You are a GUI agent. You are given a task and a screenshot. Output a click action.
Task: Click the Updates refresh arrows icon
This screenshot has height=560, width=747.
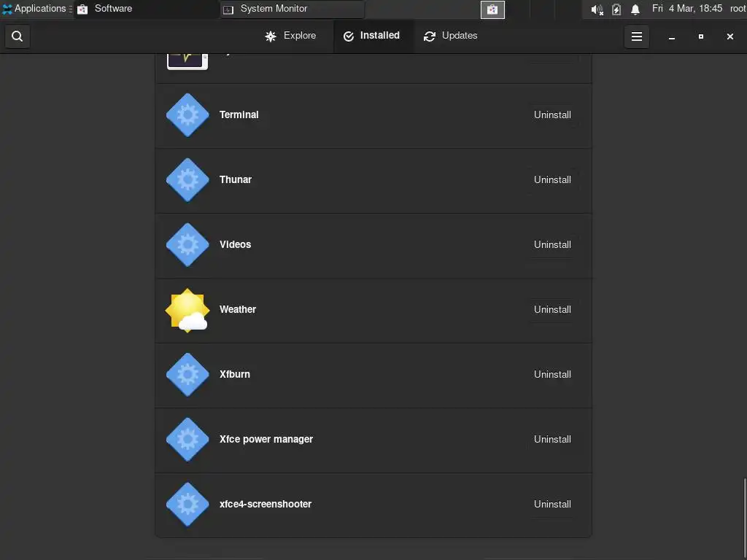point(430,36)
